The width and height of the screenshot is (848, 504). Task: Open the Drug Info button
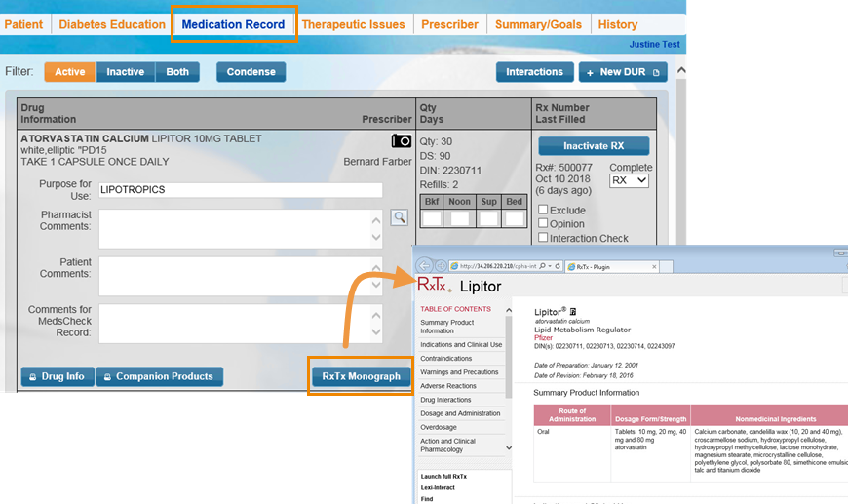tap(58, 376)
